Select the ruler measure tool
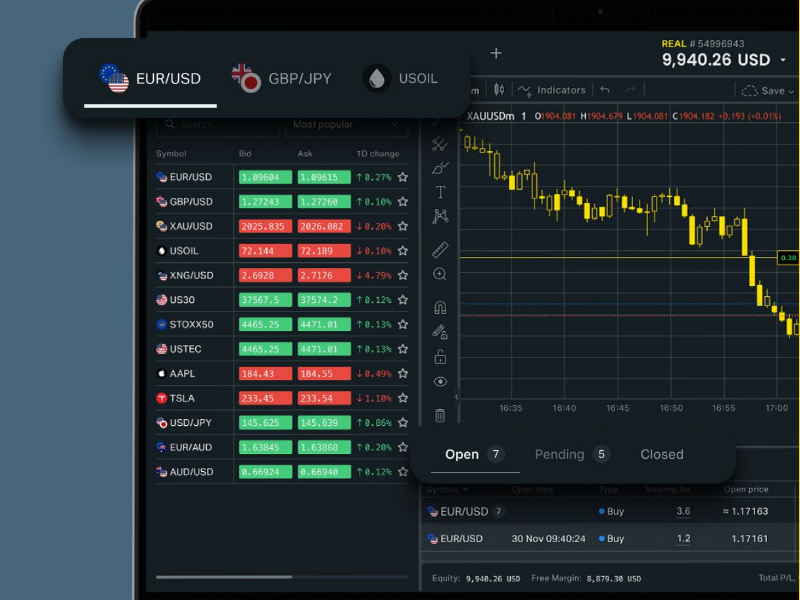 [x=440, y=249]
